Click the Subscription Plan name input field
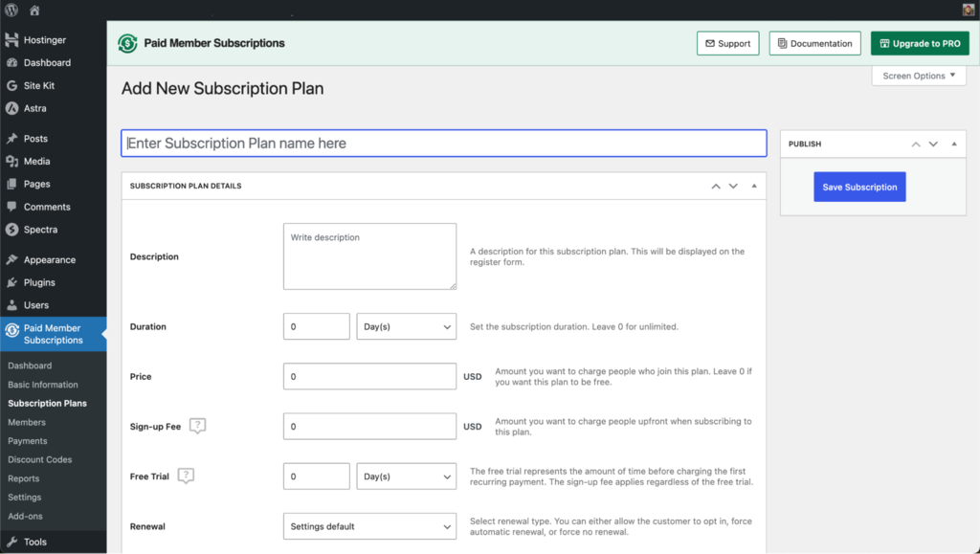Image resolution: width=980 pixels, height=554 pixels. pyautogui.click(x=443, y=143)
